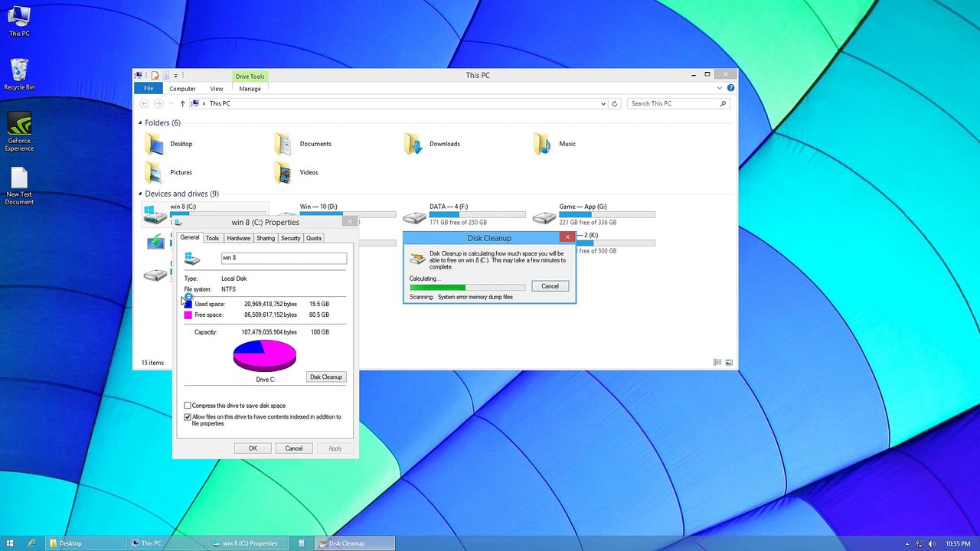Switch to the View ribbon tab
Viewport: 980px width, 551px height.
[217, 89]
